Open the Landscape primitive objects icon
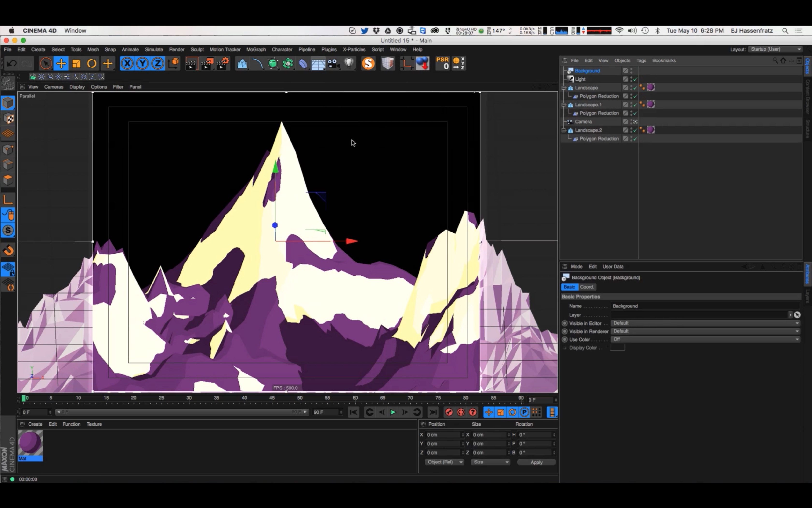 tap(242, 63)
